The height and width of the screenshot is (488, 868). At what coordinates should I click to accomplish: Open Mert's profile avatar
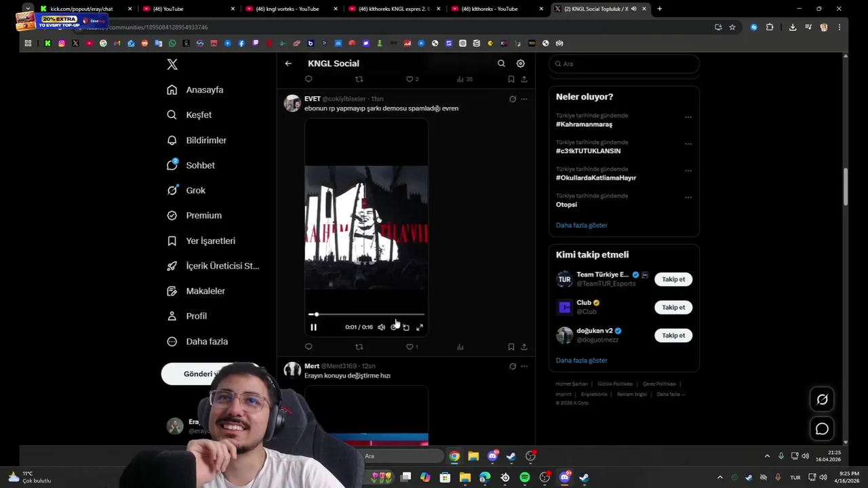click(292, 370)
